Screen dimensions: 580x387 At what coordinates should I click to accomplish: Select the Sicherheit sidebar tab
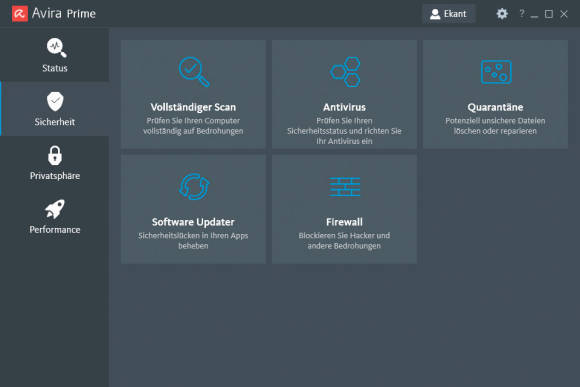pyautogui.click(x=55, y=109)
